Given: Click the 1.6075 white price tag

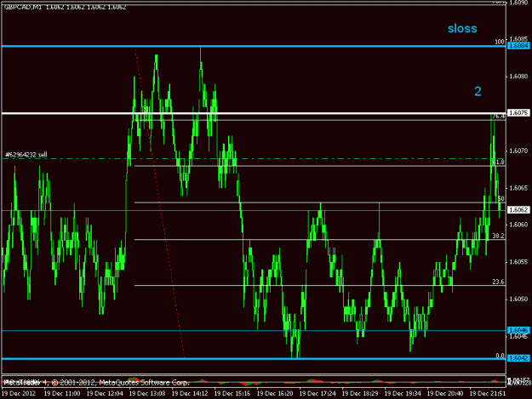Looking at the screenshot, I should pyautogui.click(x=518, y=113).
